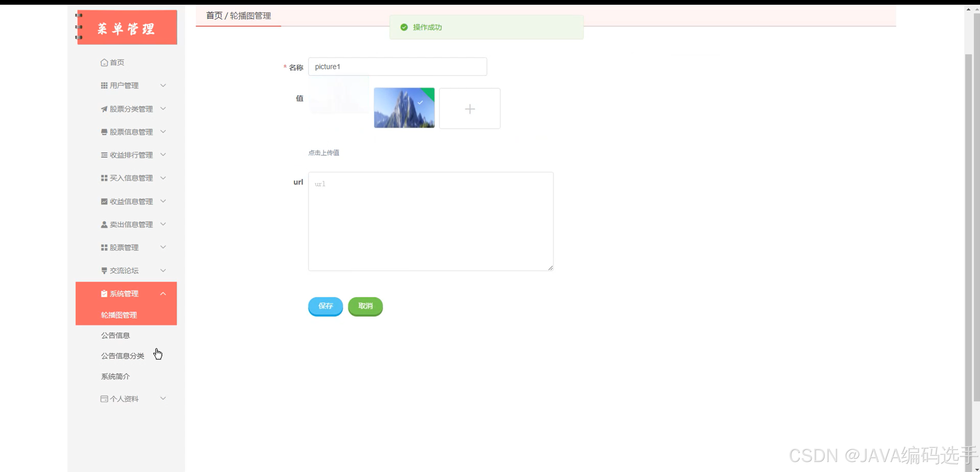Click the 交流论坛 speech icon
The width and height of the screenshot is (980, 472).
[104, 271]
